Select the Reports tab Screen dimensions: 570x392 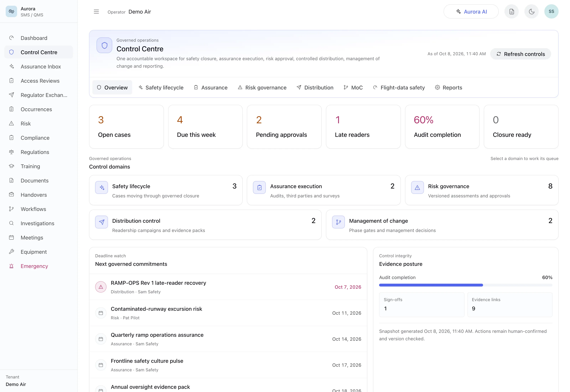point(449,87)
